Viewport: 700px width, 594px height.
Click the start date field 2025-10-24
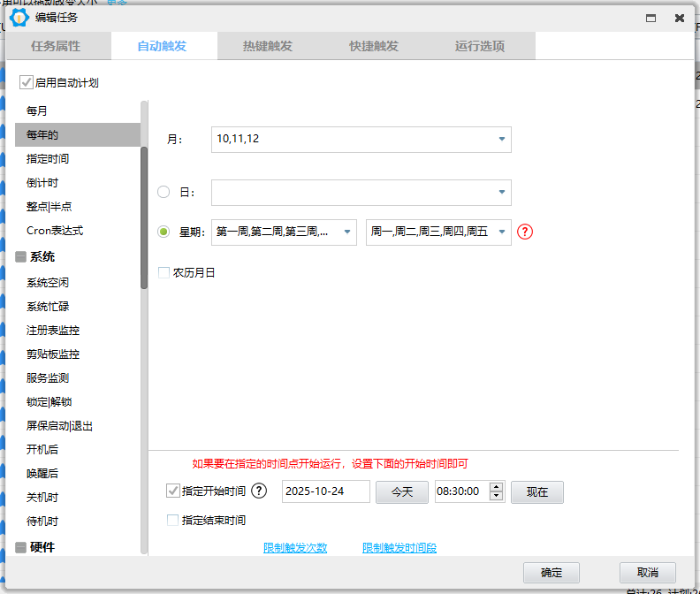[x=325, y=491]
